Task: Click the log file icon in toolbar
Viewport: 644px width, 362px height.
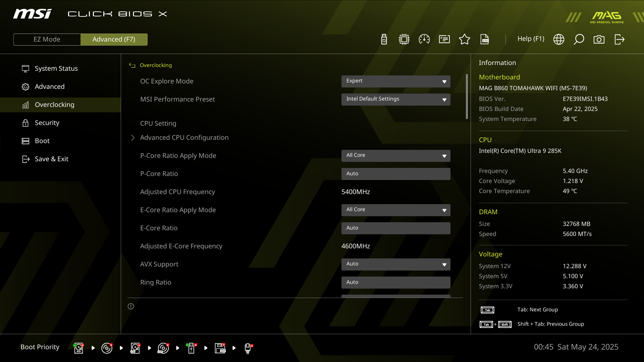Action: click(x=485, y=39)
